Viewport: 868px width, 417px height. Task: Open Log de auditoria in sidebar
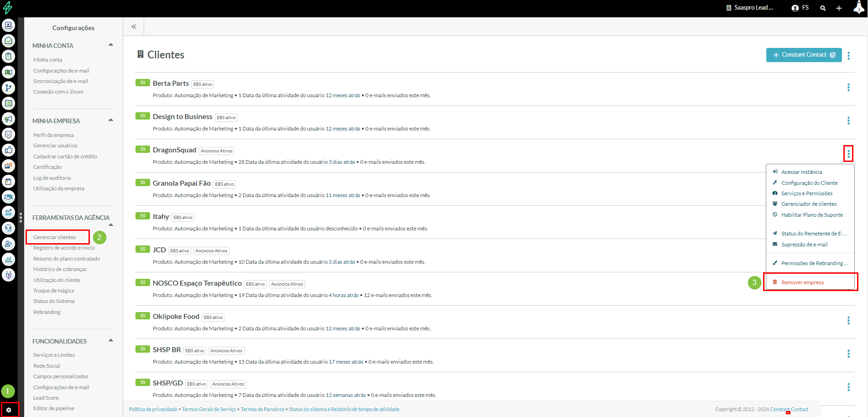pos(52,178)
